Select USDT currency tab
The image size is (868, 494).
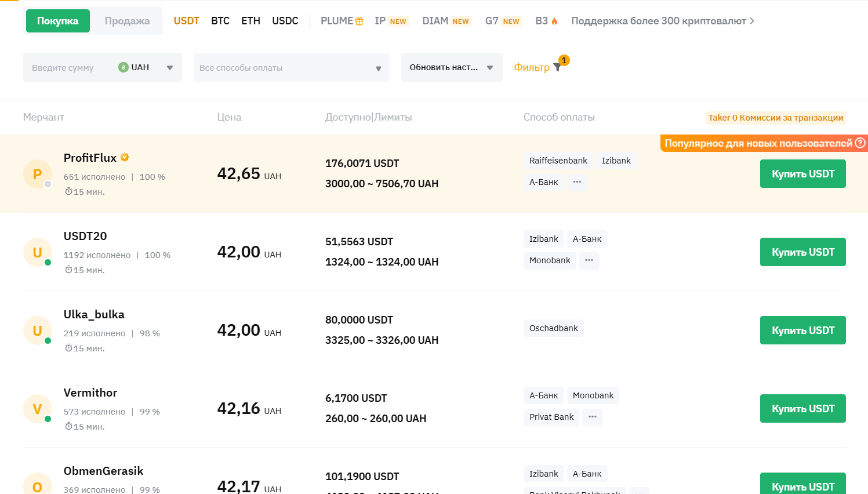click(186, 21)
